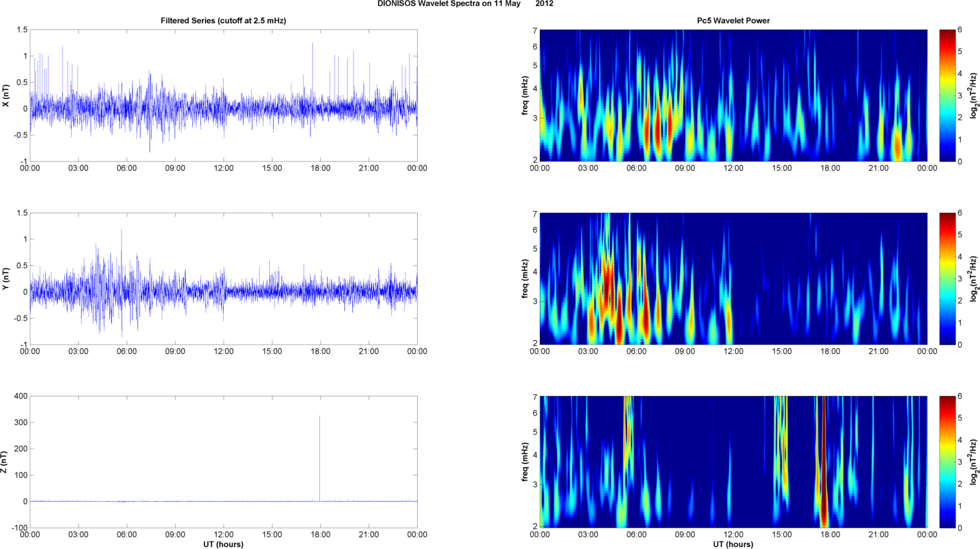Click 'freq (mHz)' label of top wavelet panel
Viewport: 980px width, 549px height.
coord(525,96)
